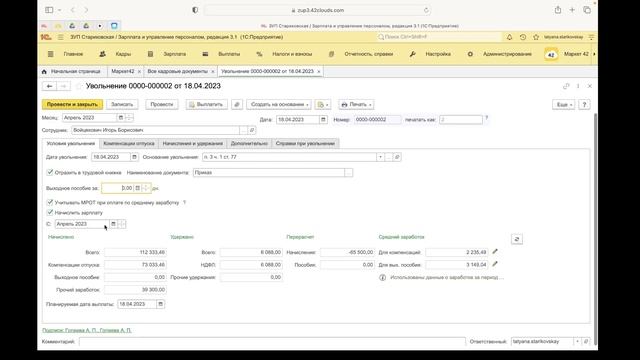The image size is (640, 360).
Task: Switch to the Начисления и удержания tab
Action: coord(193,144)
